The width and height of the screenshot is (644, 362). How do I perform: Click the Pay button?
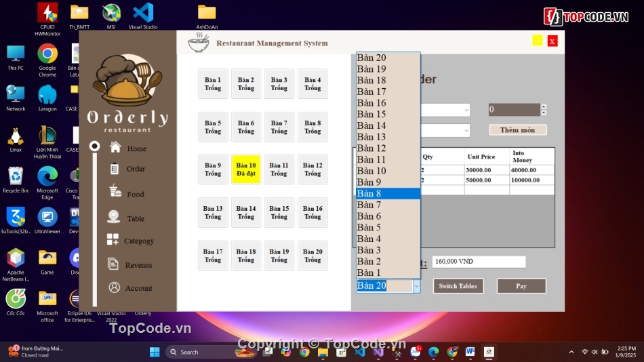tap(521, 286)
